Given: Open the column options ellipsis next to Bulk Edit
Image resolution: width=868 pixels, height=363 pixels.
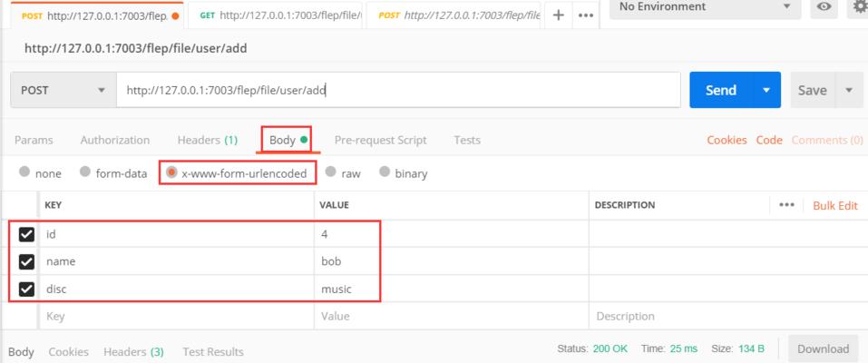Looking at the screenshot, I should (786, 204).
